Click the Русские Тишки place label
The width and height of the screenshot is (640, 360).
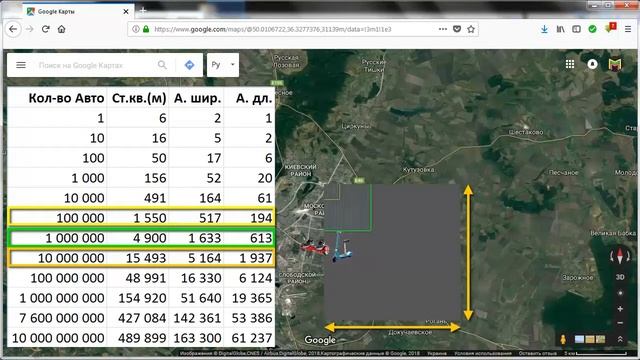(373, 66)
